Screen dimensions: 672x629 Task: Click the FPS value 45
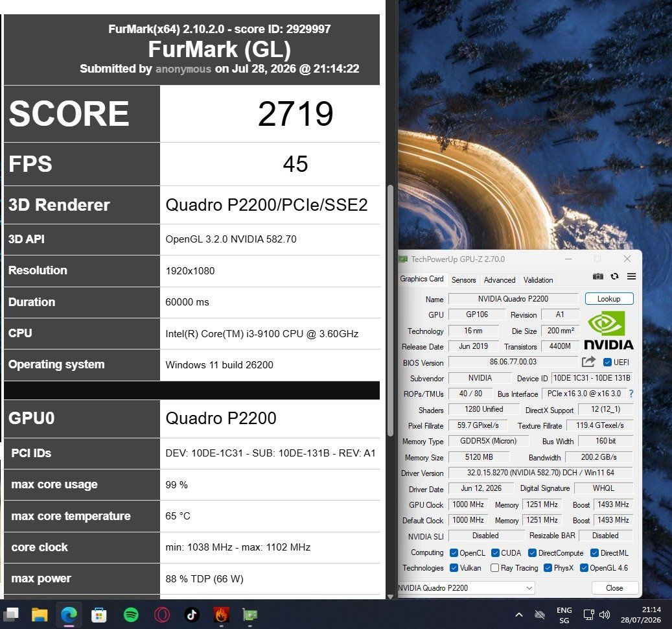[295, 164]
